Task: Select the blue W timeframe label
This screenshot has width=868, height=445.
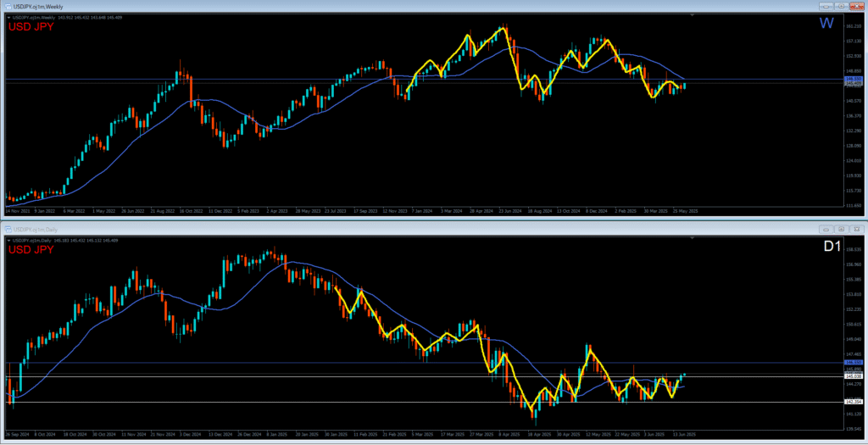Action: tap(826, 24)
